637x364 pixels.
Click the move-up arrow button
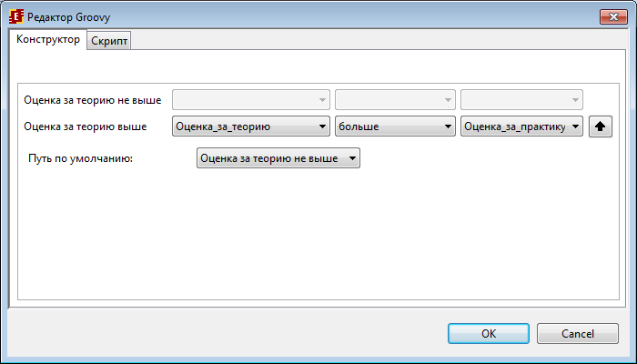click(x=600, y=127)
